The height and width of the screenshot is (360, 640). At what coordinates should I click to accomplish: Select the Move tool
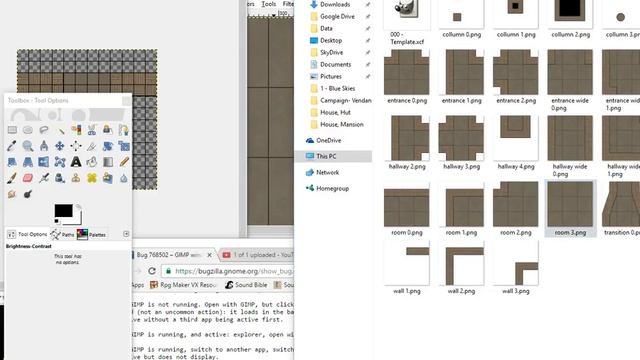pyautogui.click(x=60, y=146)
